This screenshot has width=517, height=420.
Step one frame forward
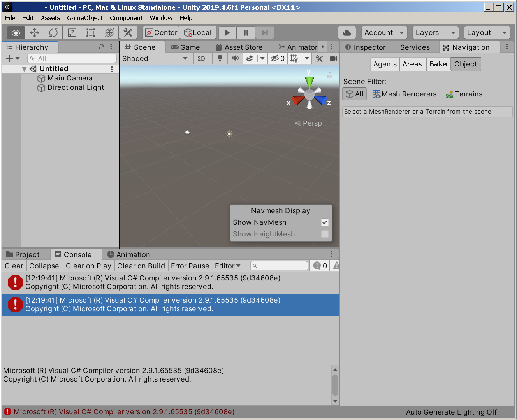pyautogui.click(x=265, y=33)
